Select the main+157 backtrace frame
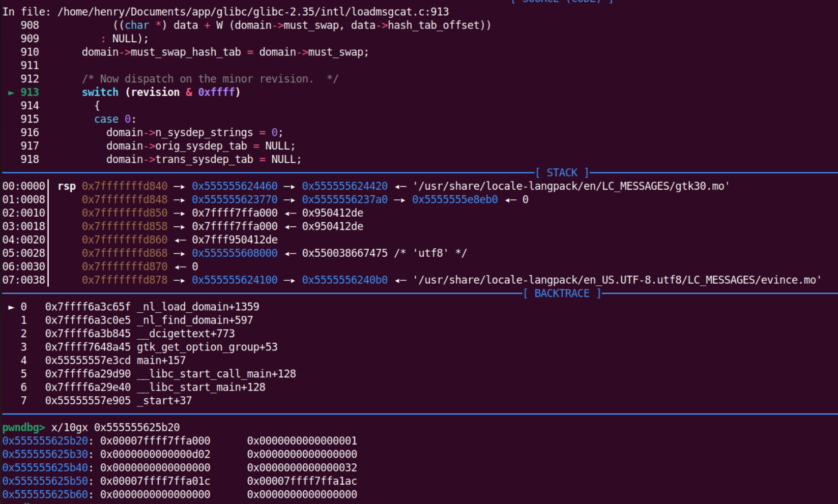The height and width of the screenshot is (504, 838). tap(161, 361)
